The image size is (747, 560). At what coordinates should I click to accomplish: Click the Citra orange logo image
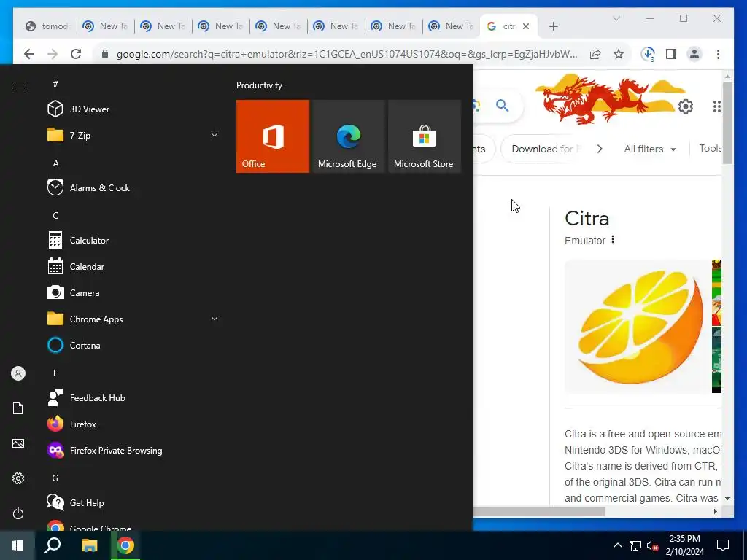click(x=638, y=327)
